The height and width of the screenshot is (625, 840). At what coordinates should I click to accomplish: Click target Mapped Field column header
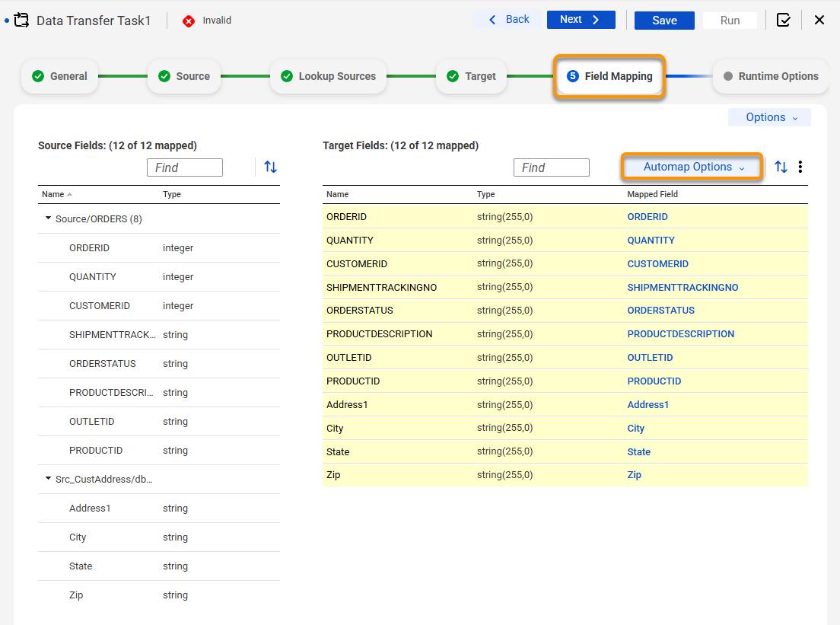coord(653,194)
